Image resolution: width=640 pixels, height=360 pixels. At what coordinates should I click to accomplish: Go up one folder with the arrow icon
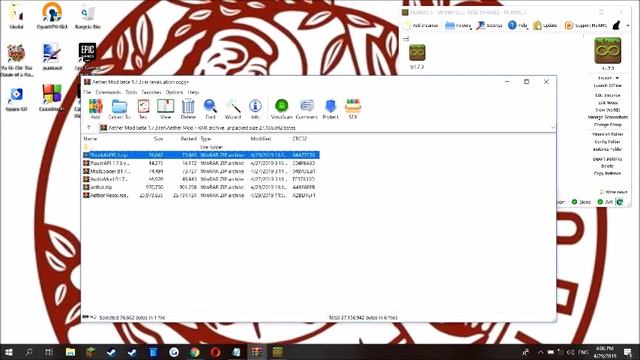tap(89, 127)
